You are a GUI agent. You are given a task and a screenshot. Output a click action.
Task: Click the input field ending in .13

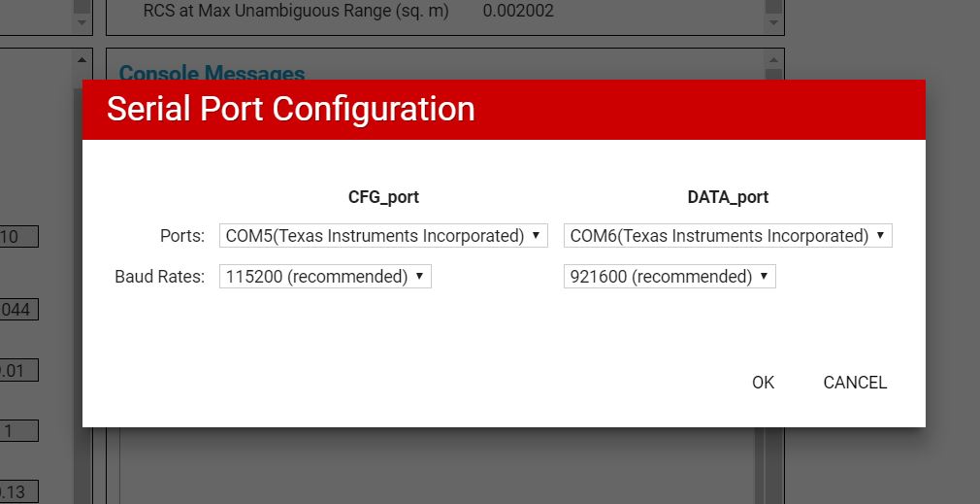point(17,491)
